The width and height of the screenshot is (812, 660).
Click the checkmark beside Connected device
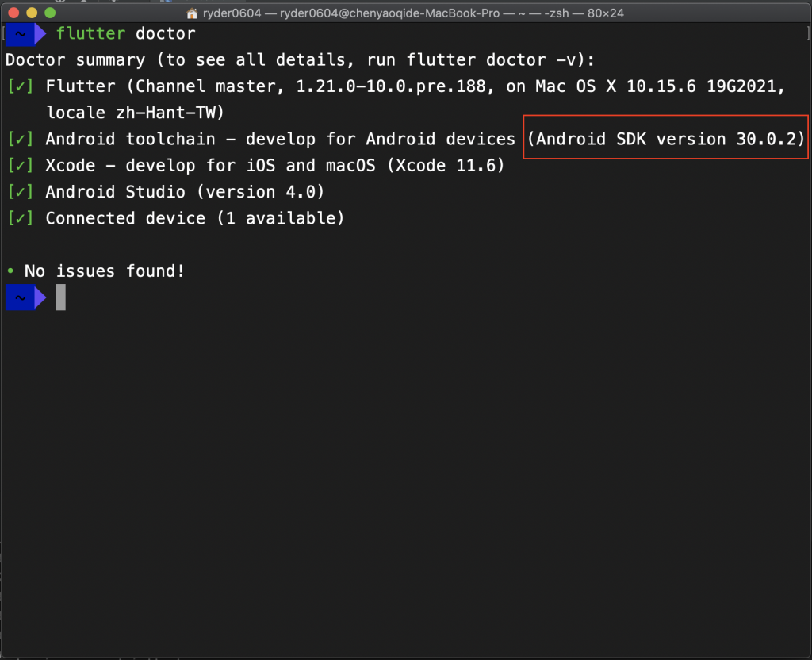20,218
